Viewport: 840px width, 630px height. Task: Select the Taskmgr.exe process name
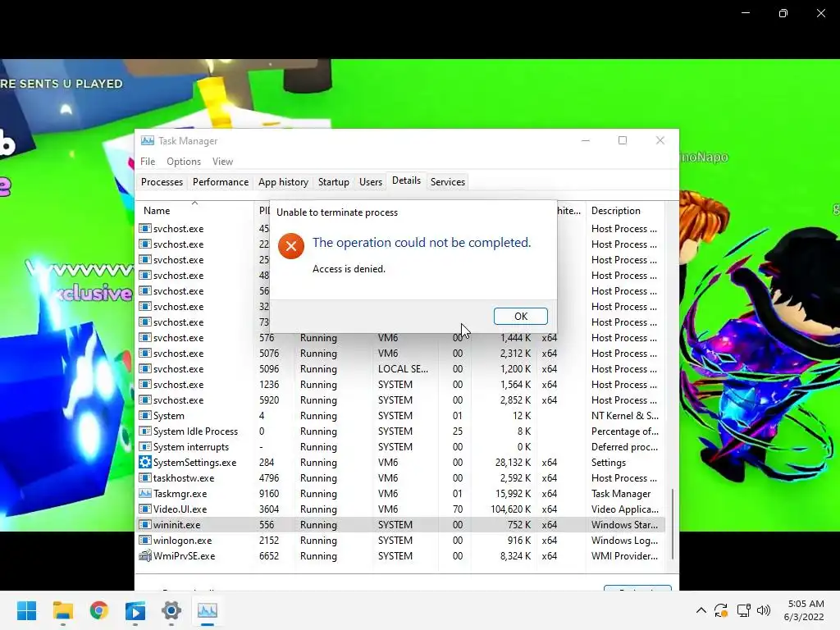(180, 494)
